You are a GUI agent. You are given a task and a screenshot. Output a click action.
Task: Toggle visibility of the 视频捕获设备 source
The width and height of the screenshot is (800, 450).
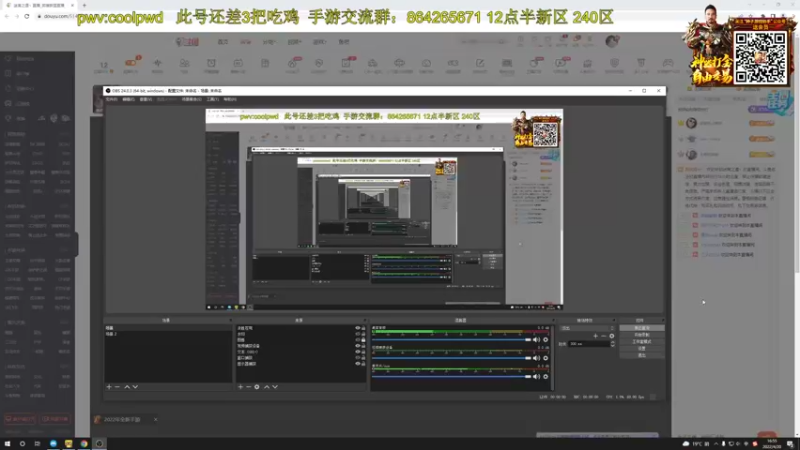(x=358, y=346)
